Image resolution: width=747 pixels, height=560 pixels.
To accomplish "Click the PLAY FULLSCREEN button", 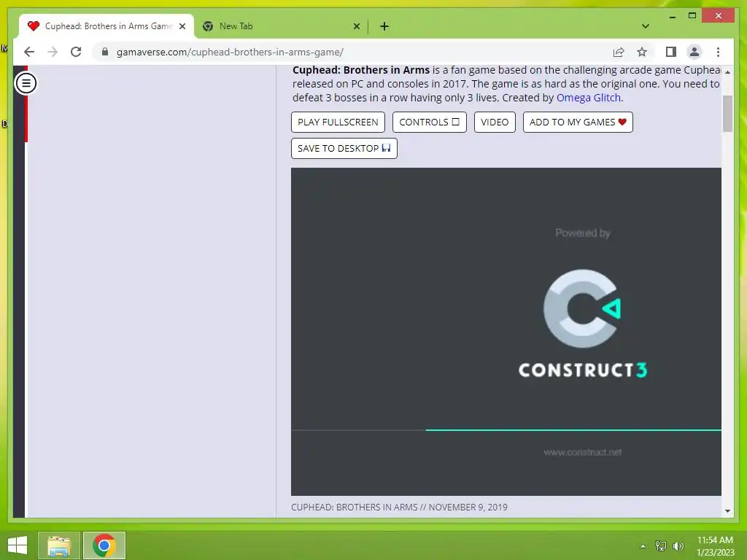I will [338, 122].
